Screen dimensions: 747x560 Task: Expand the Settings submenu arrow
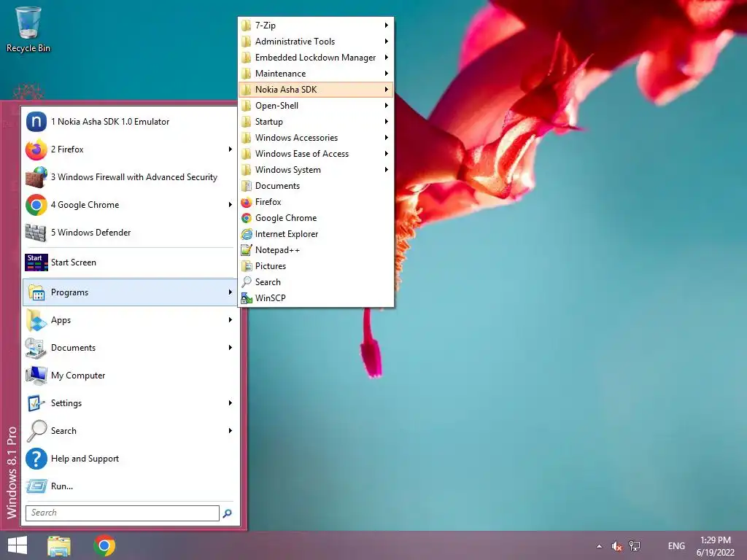click(x=230, y=402)
